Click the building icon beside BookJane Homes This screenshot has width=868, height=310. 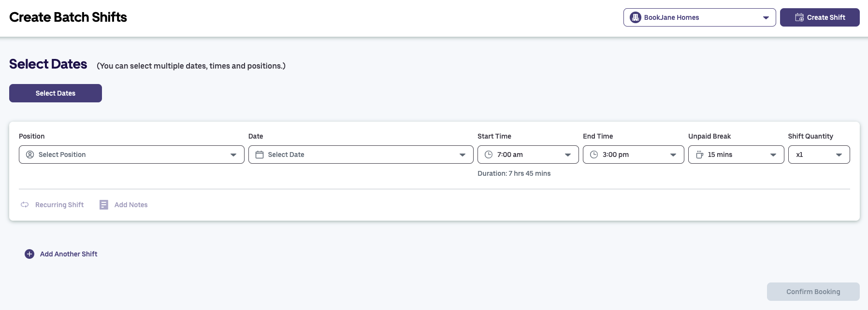click(x=636, y=17)
